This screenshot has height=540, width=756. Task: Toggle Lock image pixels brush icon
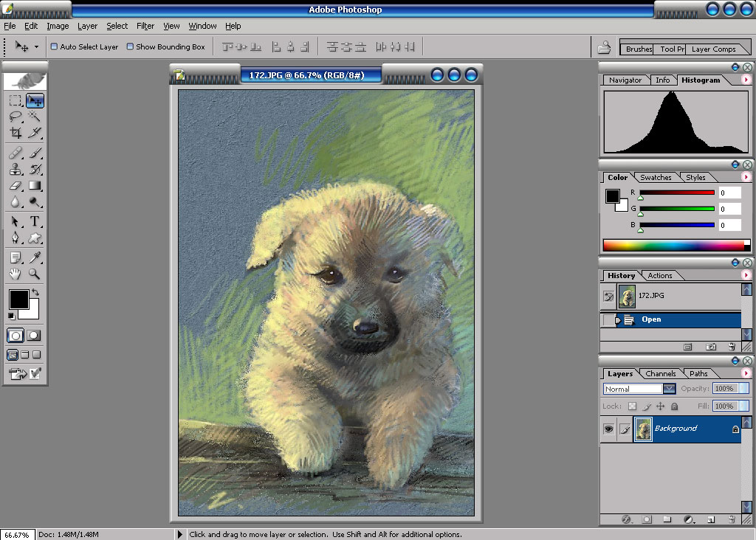point(647,406)
